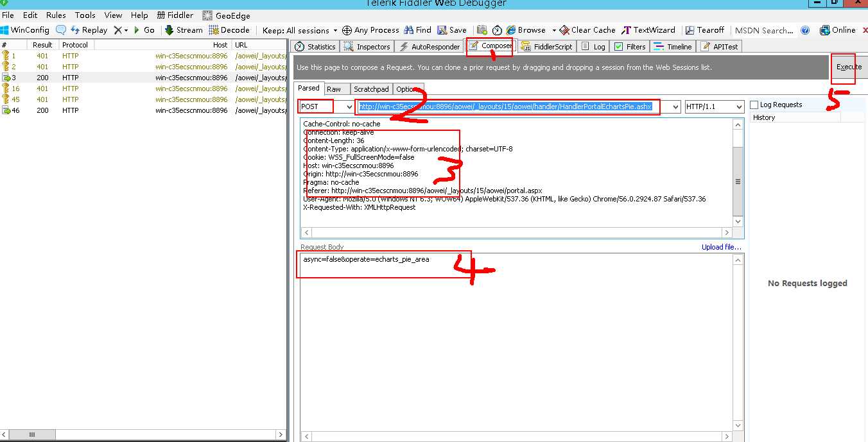This screenshot has height=442, width=868.
Task: Click the request body text area
Action: point(517,343)
